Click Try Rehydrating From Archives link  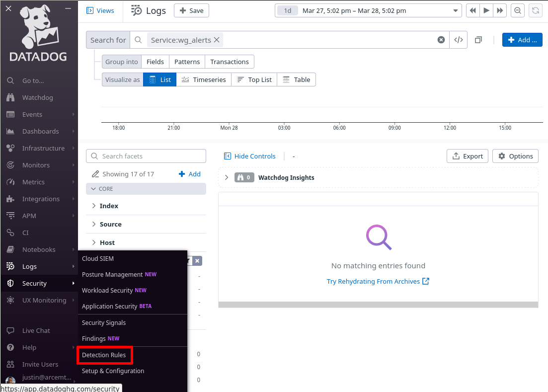[x=378, y=282]
